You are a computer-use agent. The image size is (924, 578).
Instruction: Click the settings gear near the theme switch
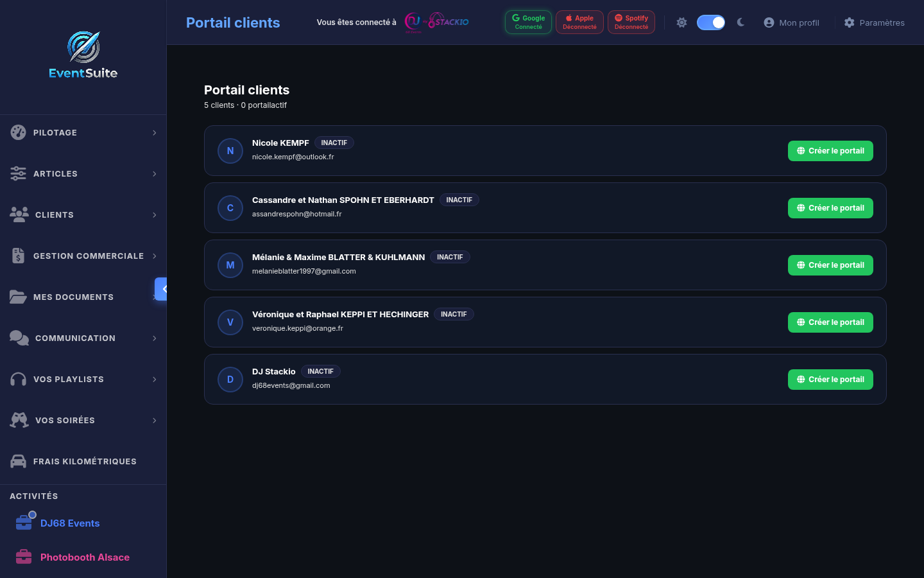pyautogui.click(x=681, y=22)
